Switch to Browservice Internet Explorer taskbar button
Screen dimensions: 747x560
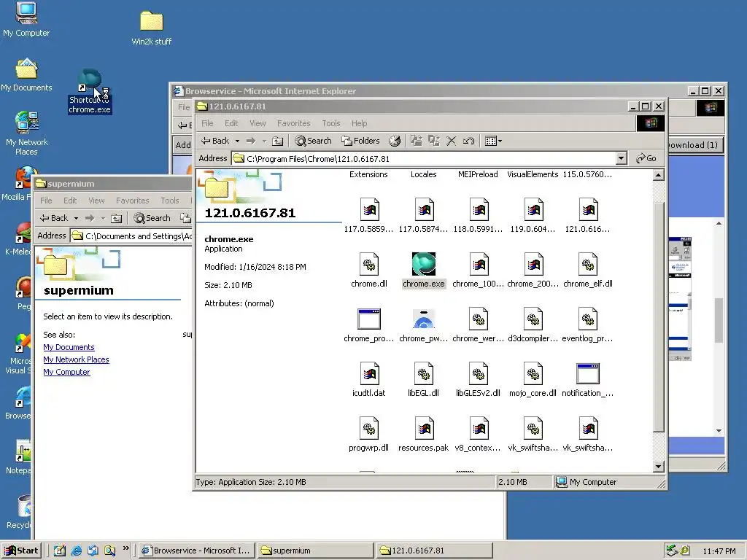(x=197, y=551)
